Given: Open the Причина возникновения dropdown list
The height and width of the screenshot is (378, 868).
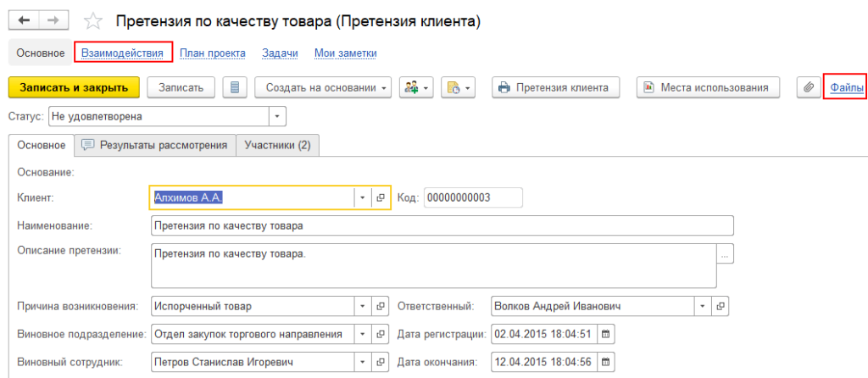Looking at the screenshot, I should [362, 306].
